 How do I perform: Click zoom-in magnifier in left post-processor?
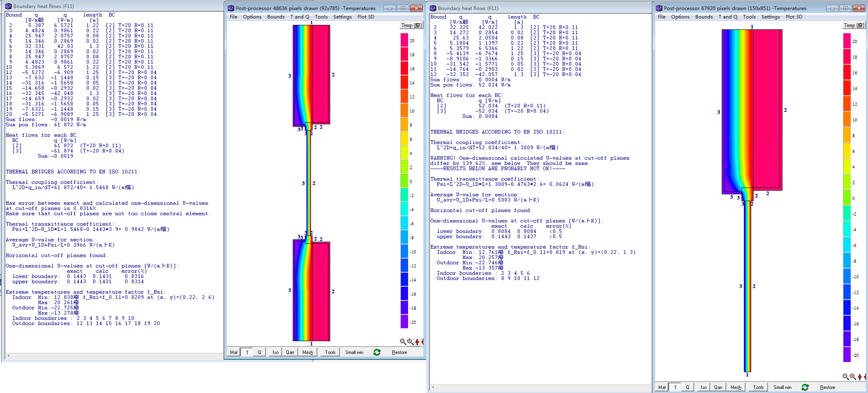click(x=410, y=341)
